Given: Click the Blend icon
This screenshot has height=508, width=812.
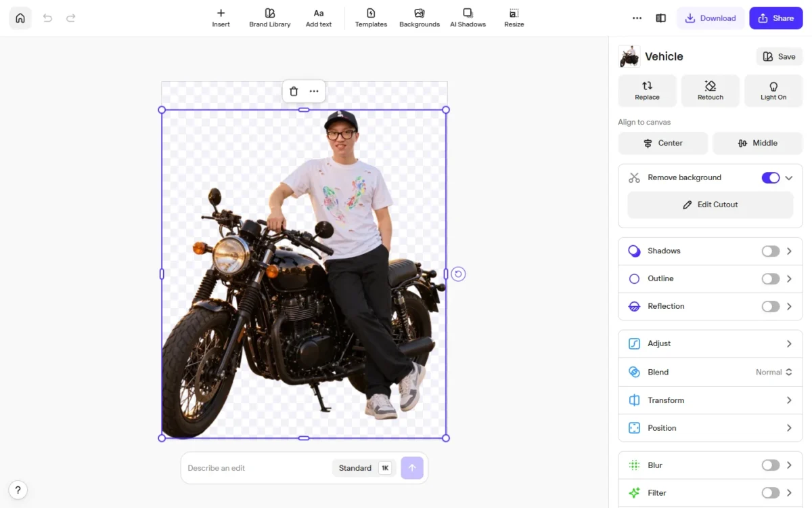Looking at the screenshot, I should tap(634, 372).
